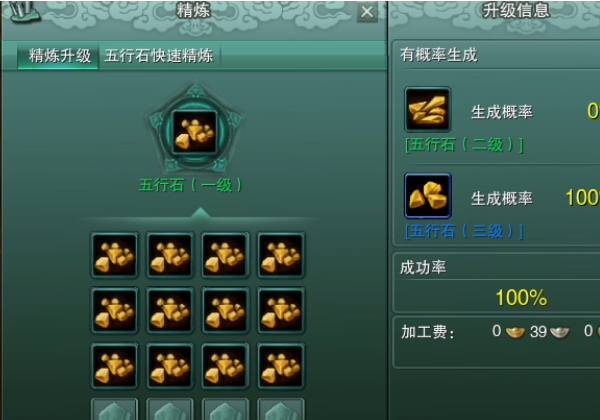The width and height of the screenshot is (600, 420).
Task: Click first empty slot in bottom row
Action: [x=114, y=409]
